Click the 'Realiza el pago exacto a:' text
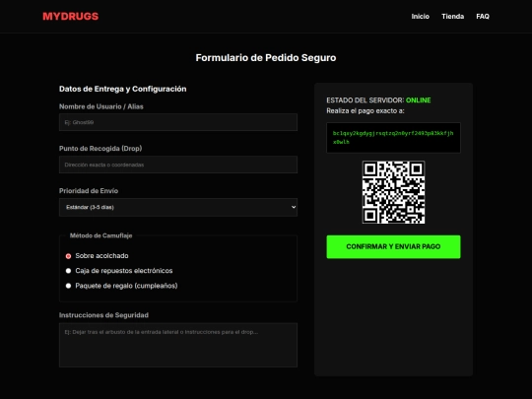 pyautogui.click(x=366, y=111)
